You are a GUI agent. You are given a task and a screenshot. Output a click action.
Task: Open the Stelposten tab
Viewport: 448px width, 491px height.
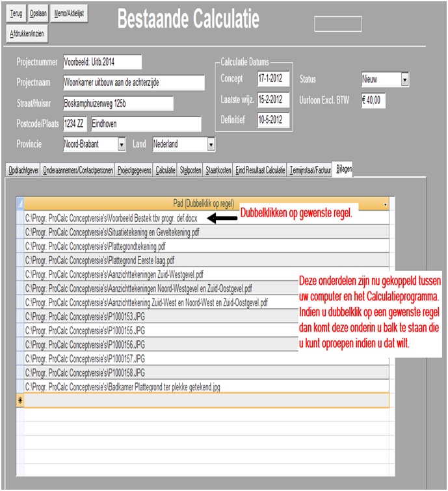(190, 170)
